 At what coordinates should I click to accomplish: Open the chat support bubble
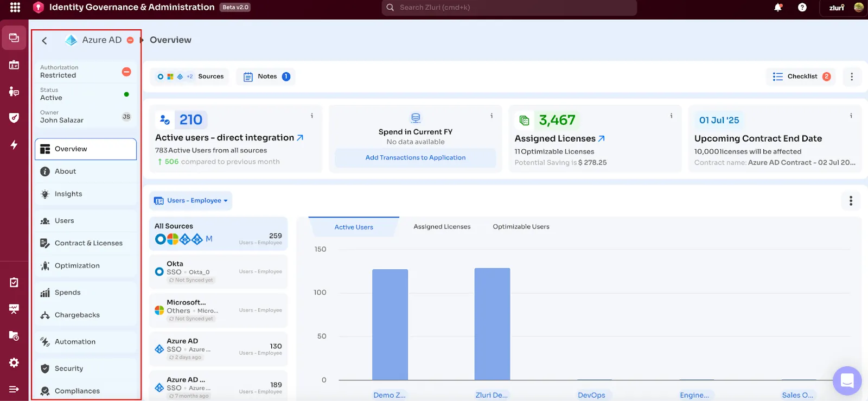(847, 380)
